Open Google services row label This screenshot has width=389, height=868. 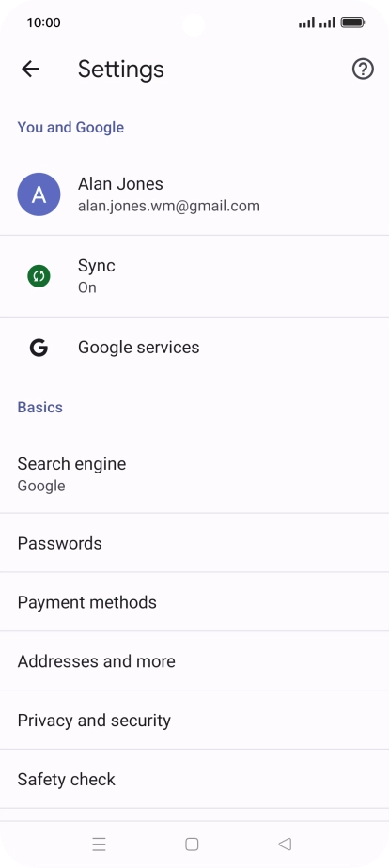(x=138, y=348)
